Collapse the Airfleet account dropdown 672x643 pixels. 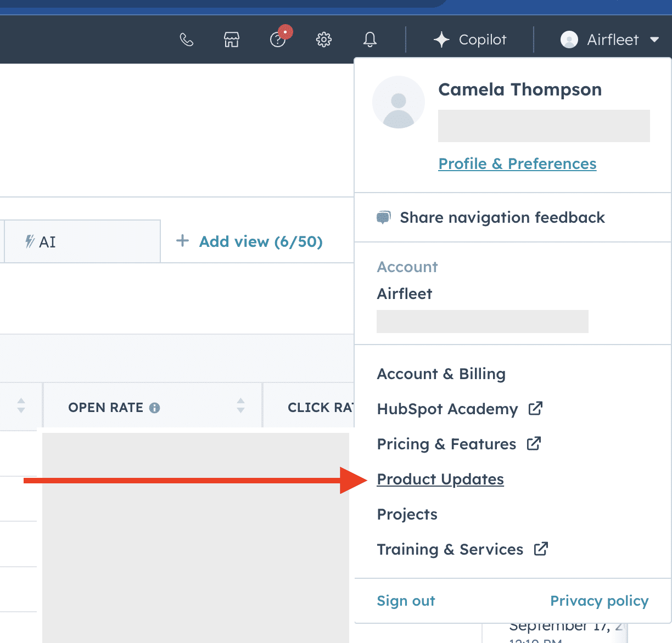[654, 40]
